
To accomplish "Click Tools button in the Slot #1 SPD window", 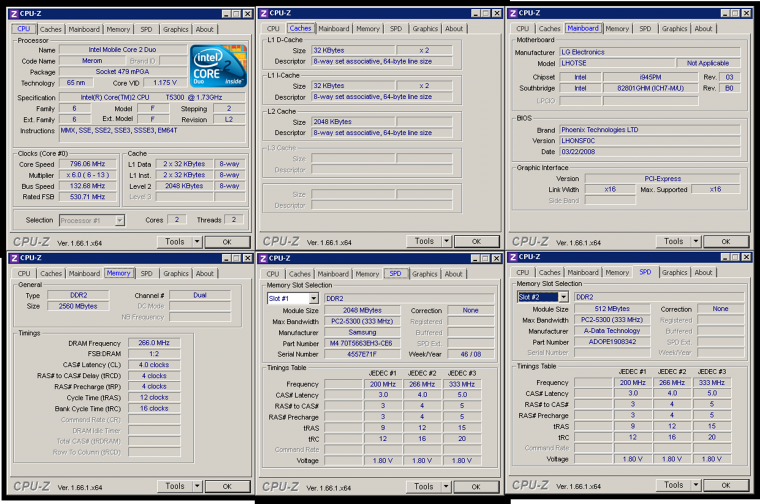I will 424,486.
